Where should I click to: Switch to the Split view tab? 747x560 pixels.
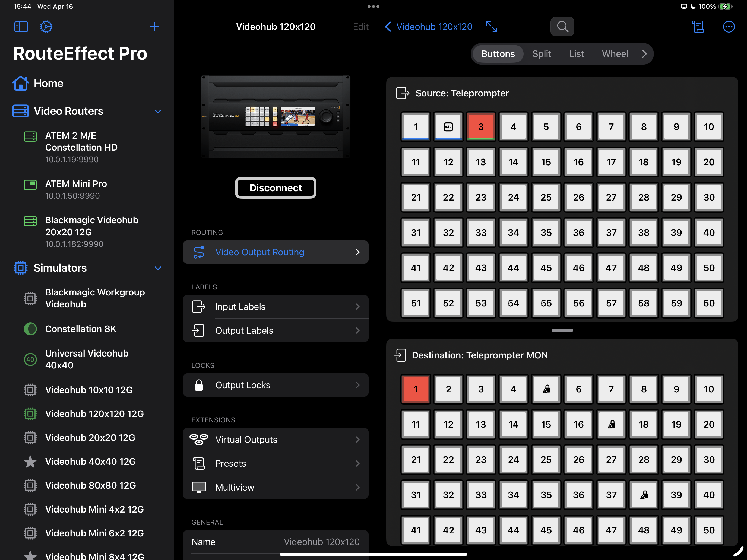pos(541,54)
